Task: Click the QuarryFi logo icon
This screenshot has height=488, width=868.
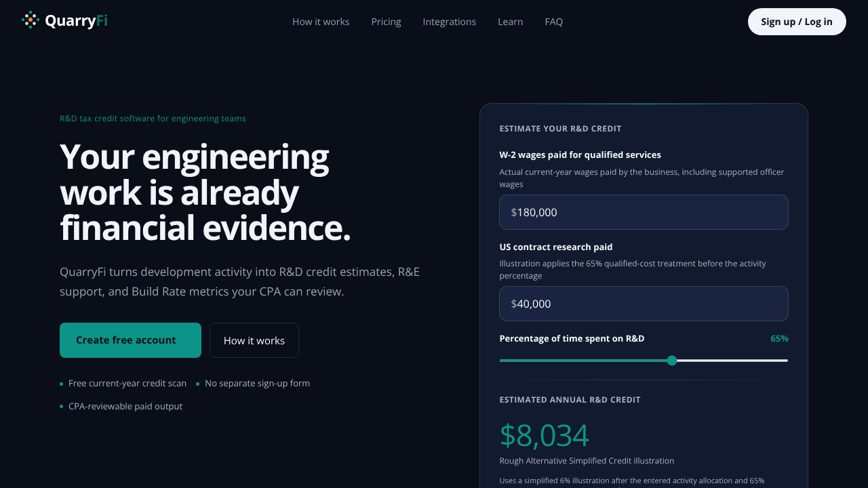Action: pos(31,20)
